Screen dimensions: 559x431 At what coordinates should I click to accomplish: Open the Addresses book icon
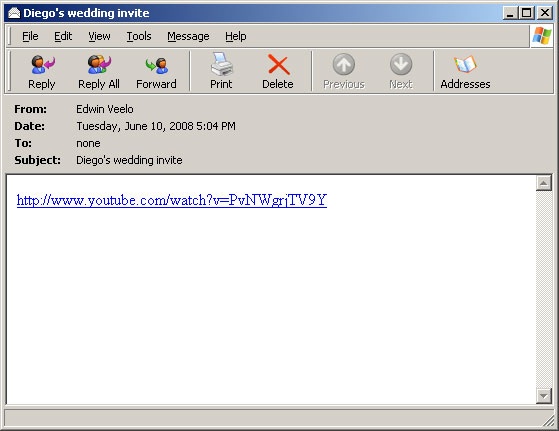[465, 65]
